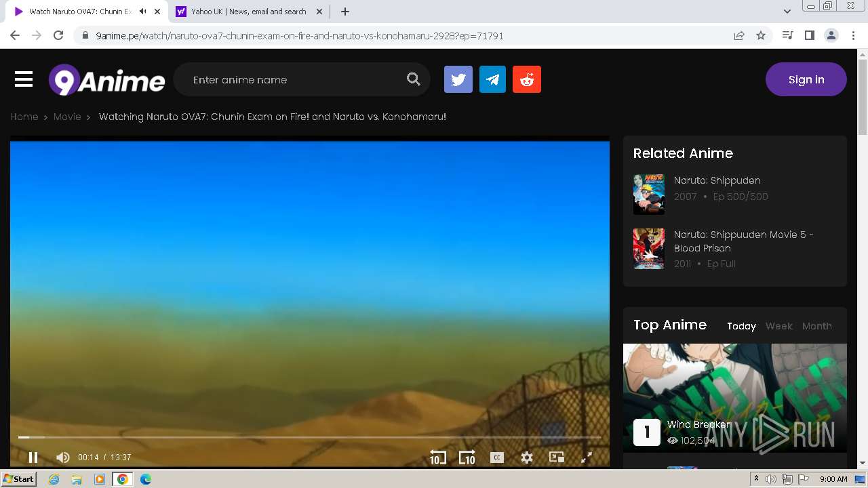Mute the audio of the Naruto OVA7 tab

click(x=142, y=12)
